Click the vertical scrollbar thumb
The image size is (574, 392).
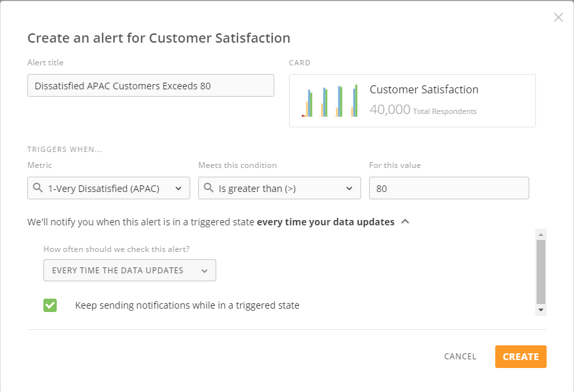click(541, 270)
